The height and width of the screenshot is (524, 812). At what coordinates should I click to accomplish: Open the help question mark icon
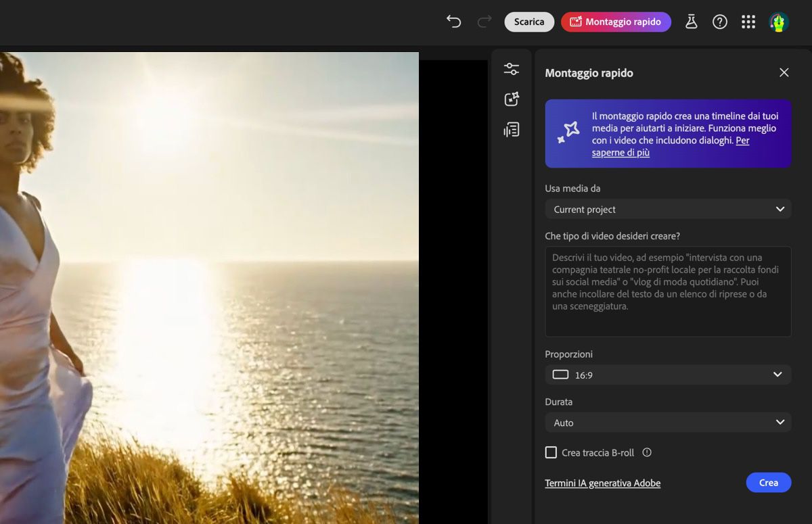pos(720,22)
